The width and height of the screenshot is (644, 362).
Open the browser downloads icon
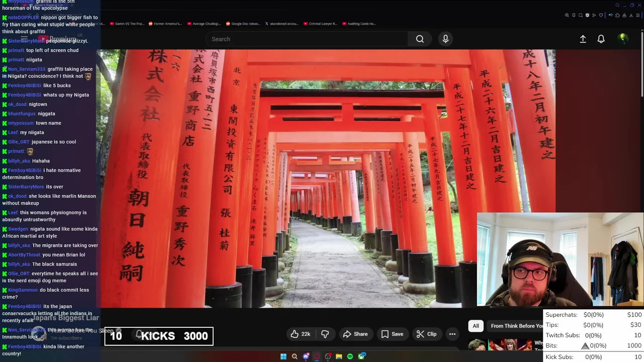[x=631, y=15]
